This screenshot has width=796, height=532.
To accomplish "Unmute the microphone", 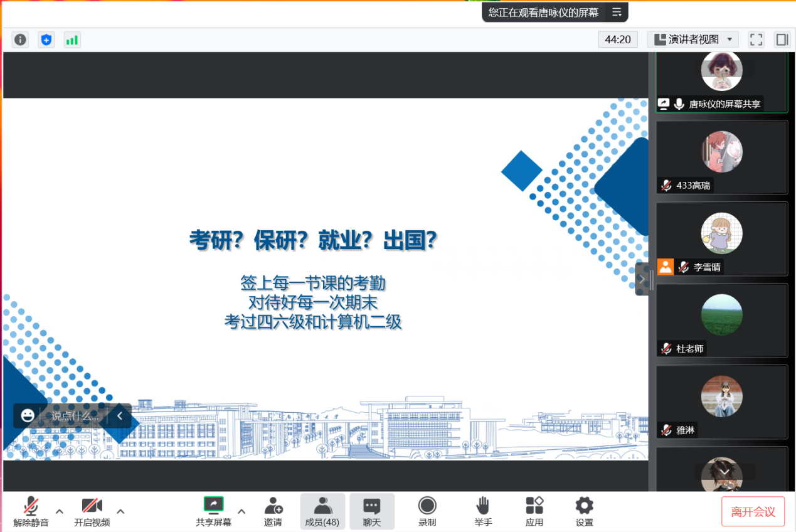I will pyautogui.click(x=31, y=511).
